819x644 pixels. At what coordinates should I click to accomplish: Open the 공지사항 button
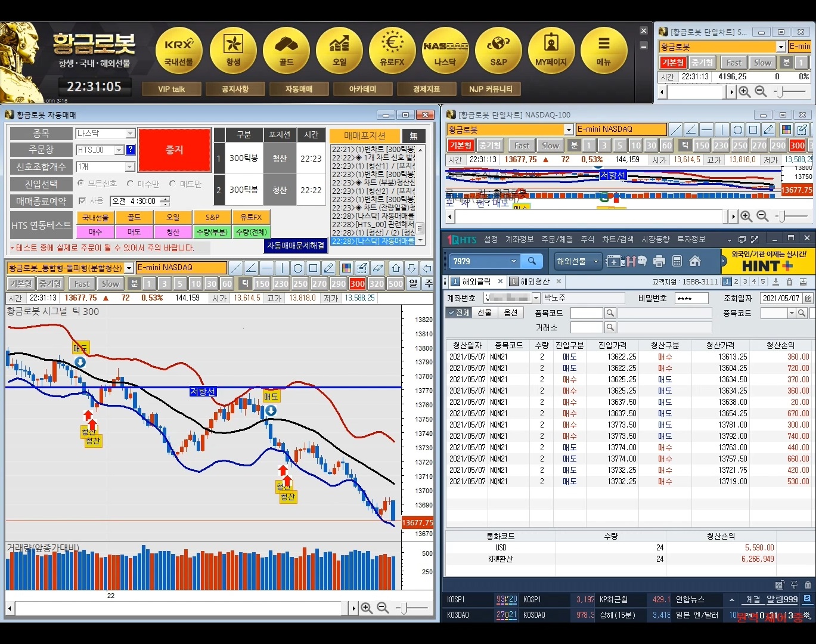click(x=235, y=89)
